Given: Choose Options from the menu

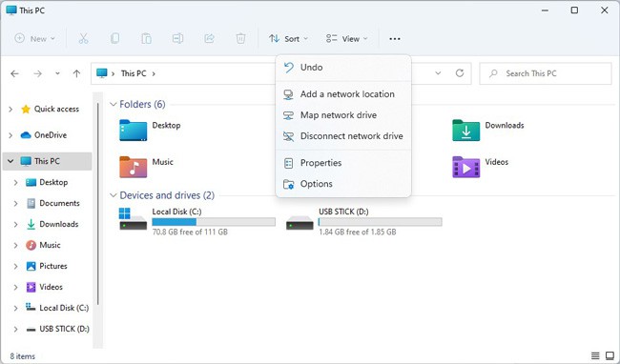Looking at the screenshot, I should click(x=343, y=184).
